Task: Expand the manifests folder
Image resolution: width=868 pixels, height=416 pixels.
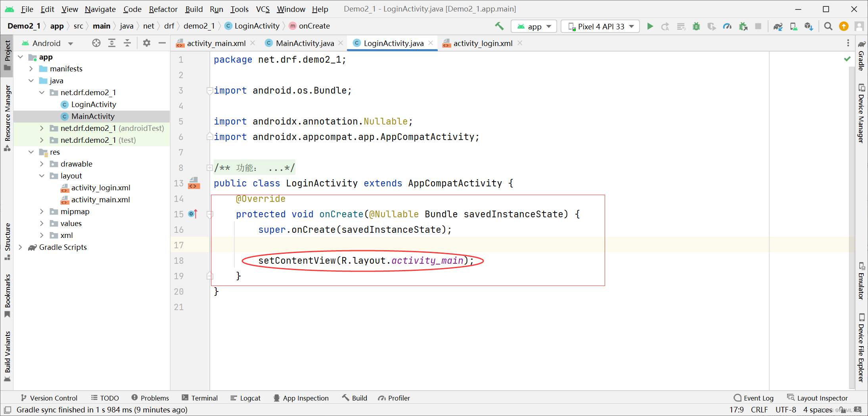Action: pos(31,69)
